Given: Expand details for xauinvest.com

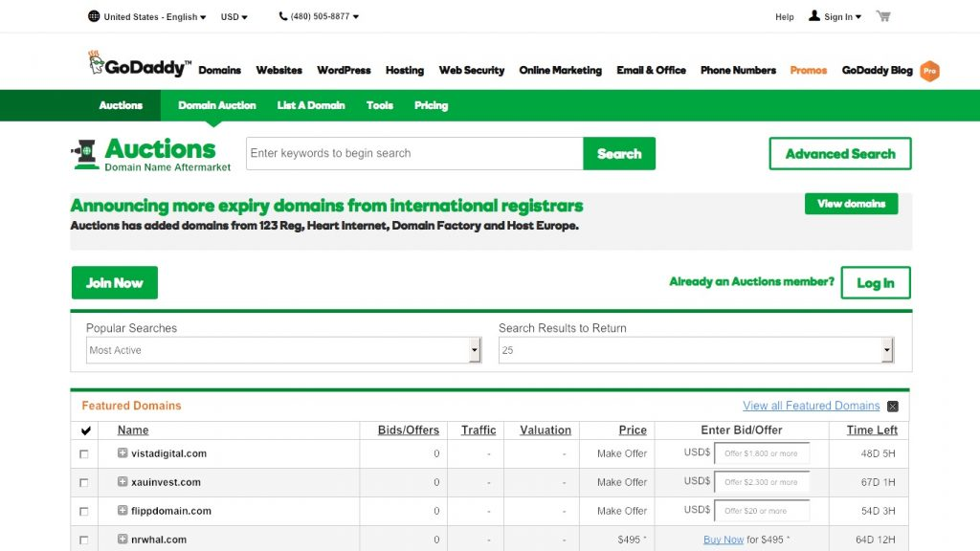Looking at the screenshot, I should point(122,482).
